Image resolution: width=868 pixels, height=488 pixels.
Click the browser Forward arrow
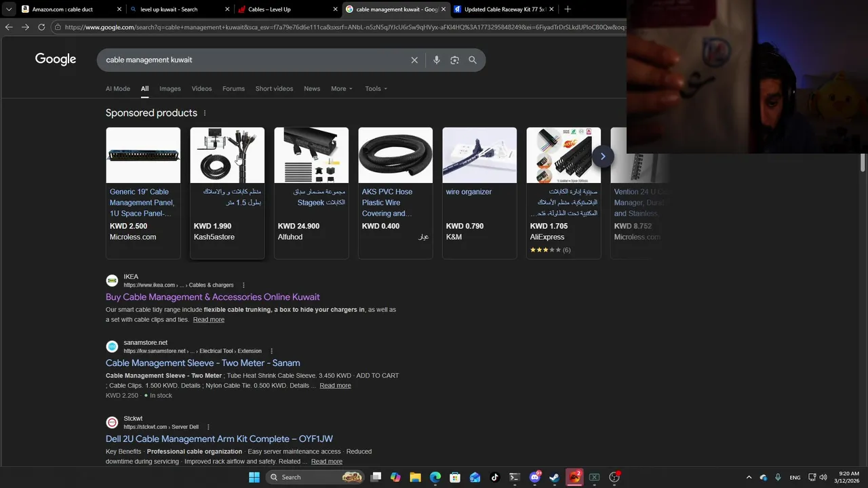coord(25,27)
